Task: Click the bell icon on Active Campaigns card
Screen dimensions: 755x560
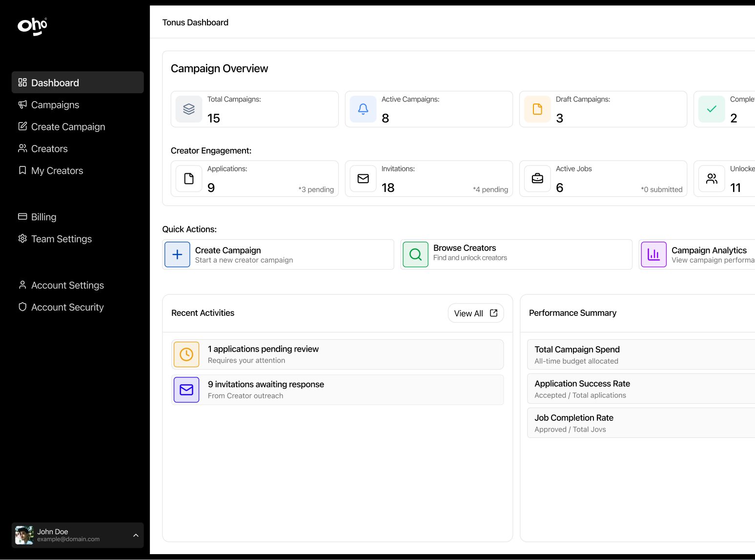Action: click(363, 109)
